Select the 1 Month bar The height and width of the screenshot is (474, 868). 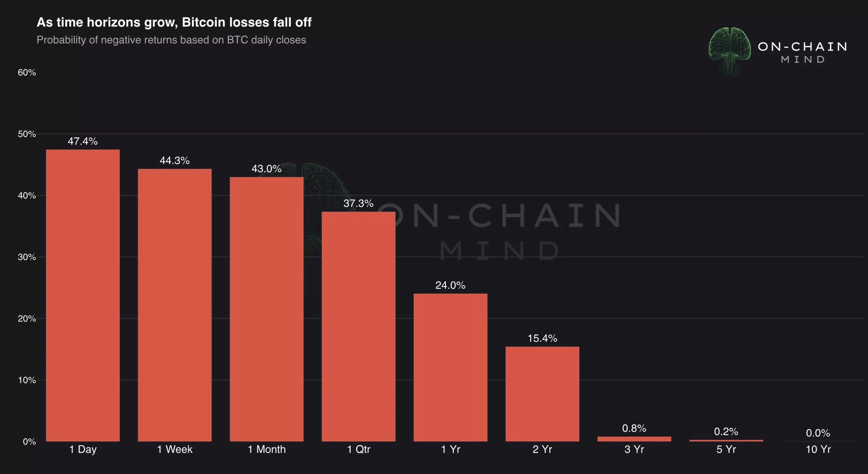click(x=267, y=309)
